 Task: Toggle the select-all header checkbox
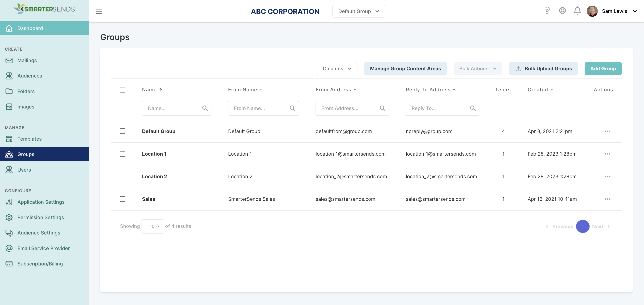coord(123,90)
